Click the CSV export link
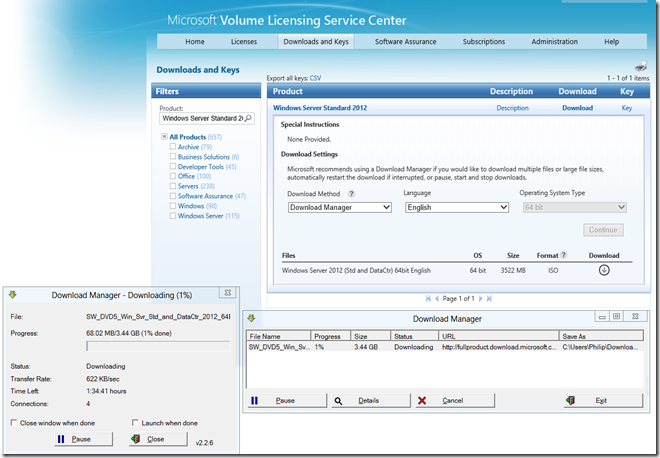This screenshot has height=458, width=660. click(x=315, y=78)
